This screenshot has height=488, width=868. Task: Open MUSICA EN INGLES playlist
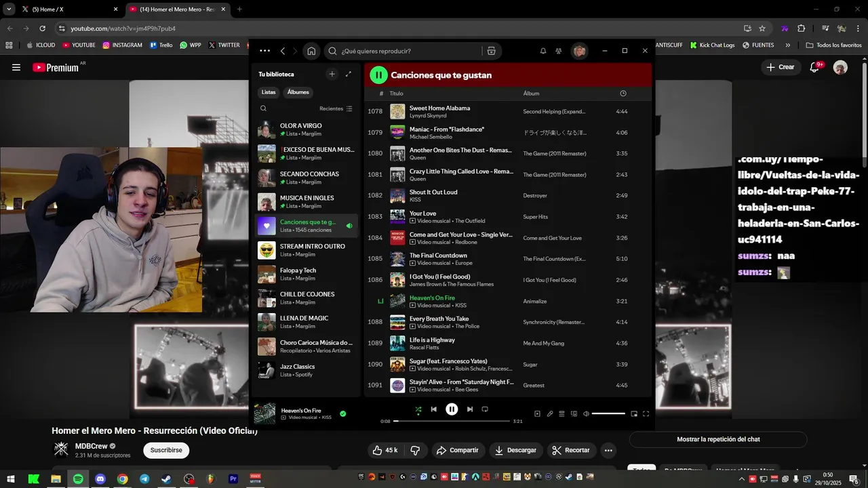click(x=307, y=202)
